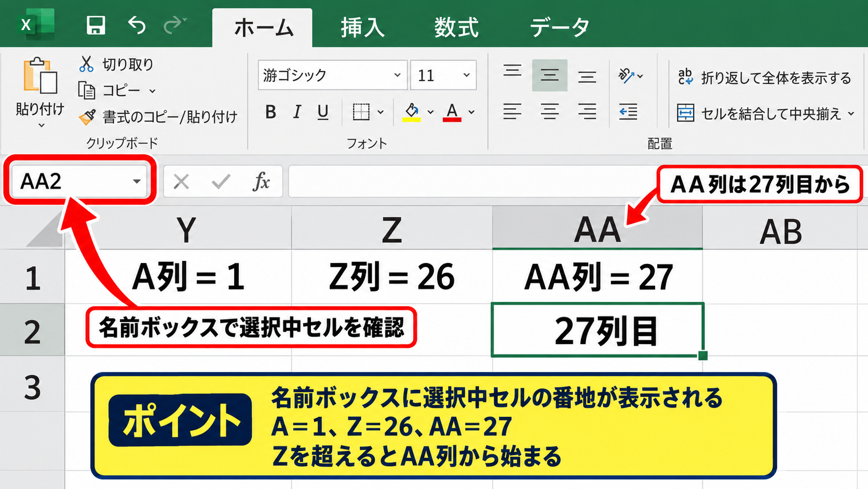The image size is (868, 489).
Task: Align text to bottom
Action: coord(587,77)
